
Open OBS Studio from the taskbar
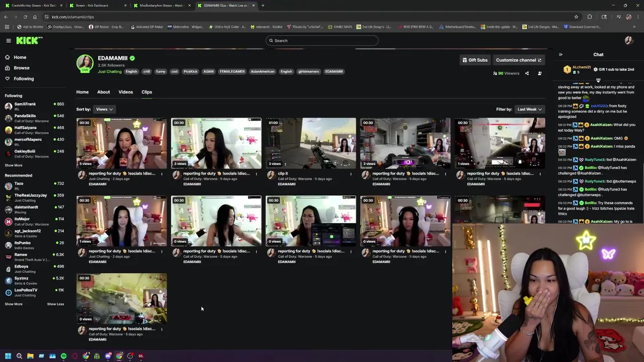tap(130, 356)
